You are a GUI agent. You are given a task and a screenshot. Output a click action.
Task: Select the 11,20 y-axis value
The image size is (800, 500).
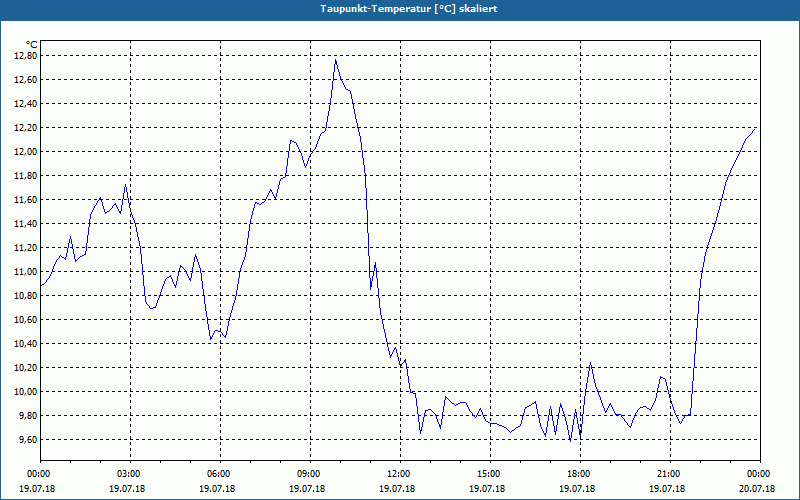(26, 247)
